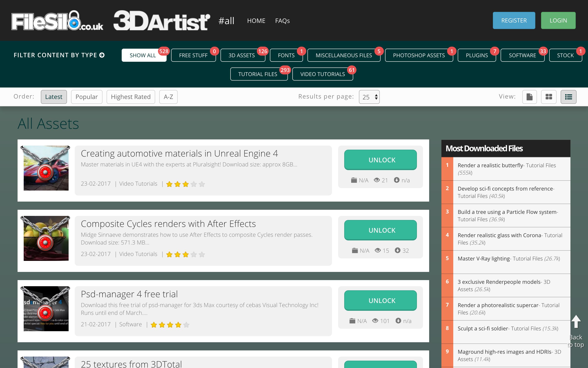Click the eye views icon showing 21
Image resolution: width=588 pixels, height=368 pixels.
[377, 180]
